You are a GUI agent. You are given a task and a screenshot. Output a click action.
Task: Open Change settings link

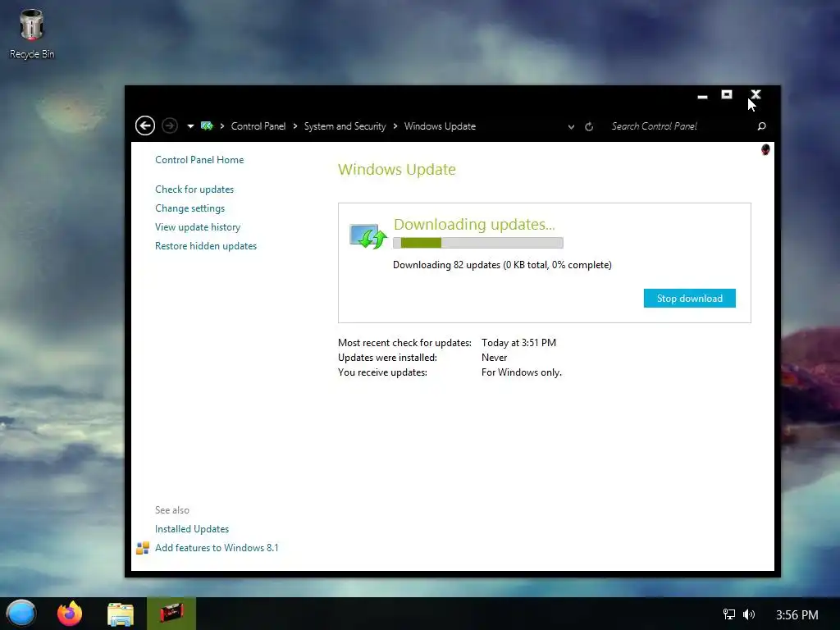click(x=189, y=208)
